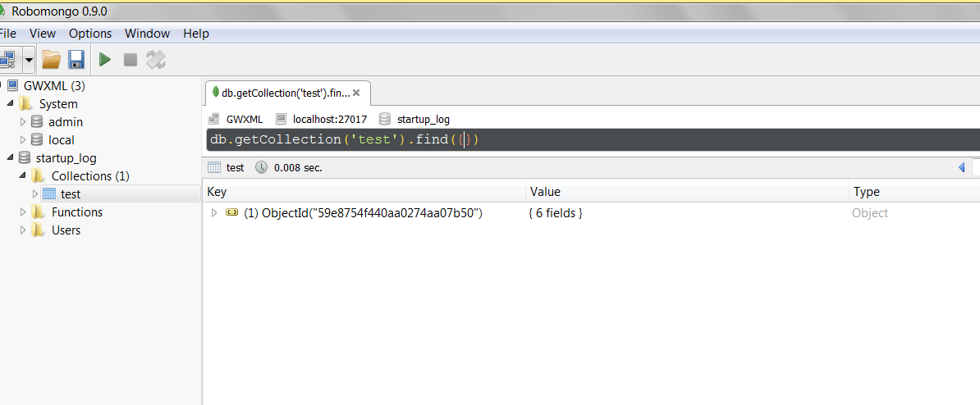Click the GWXML connection label above query
This screenshot has height=405, width=980.
pos(245,119)
